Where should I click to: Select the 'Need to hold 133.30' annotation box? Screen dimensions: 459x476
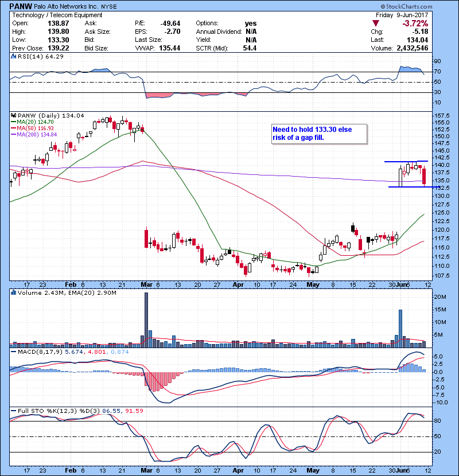coord(319,134)
